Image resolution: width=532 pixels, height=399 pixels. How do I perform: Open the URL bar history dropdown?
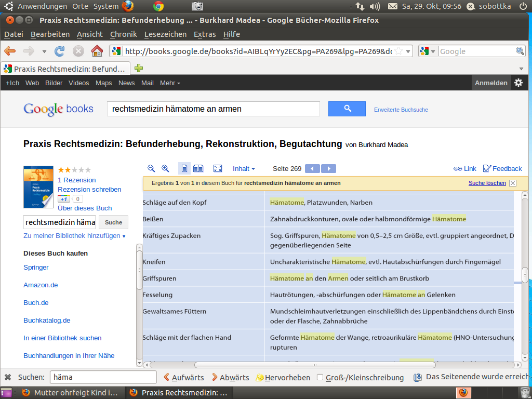coord(408,51)
